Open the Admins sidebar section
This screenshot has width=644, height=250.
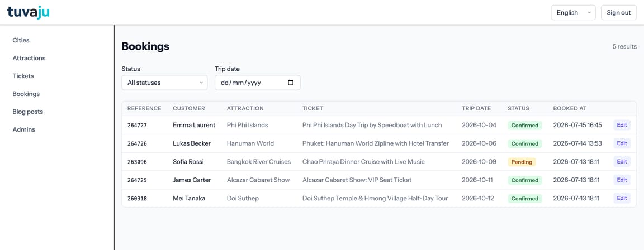pyautogui.click(x=24, y=129)
